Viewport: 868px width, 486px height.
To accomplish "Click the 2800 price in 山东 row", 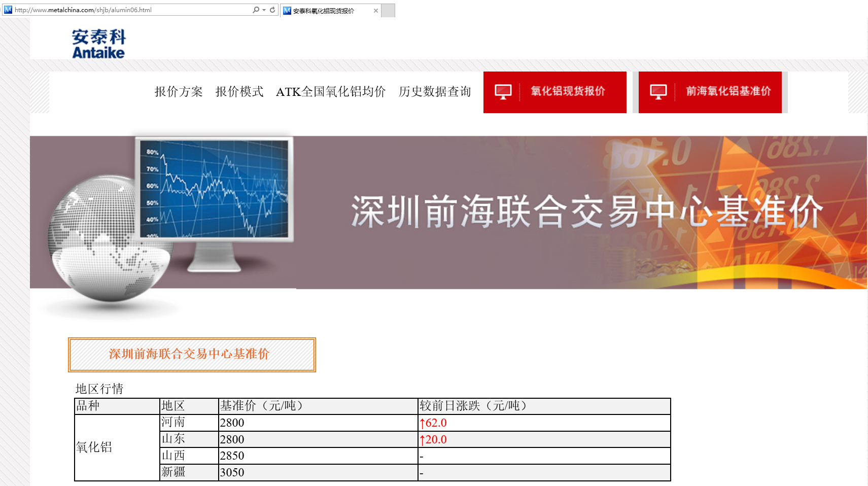I will pos(232,439).
